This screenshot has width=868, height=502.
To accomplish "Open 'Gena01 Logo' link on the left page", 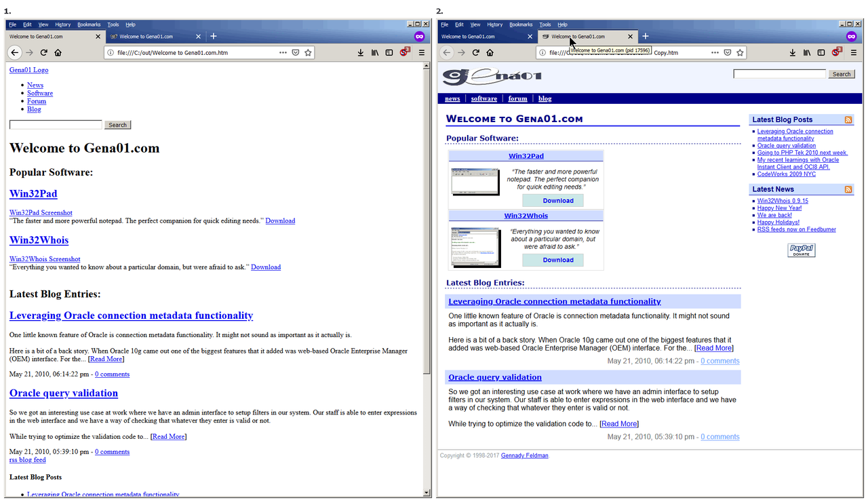I will point(28,70).
